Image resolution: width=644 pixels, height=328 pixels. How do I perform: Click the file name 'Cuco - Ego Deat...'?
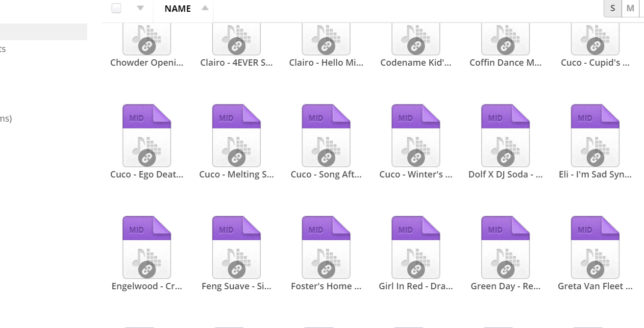coord(147,175)
